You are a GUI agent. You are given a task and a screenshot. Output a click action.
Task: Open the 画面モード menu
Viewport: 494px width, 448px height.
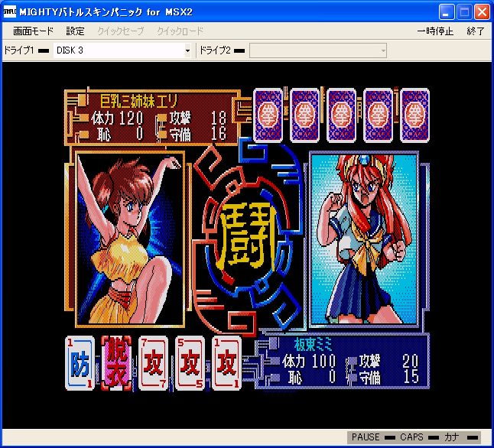33,31
